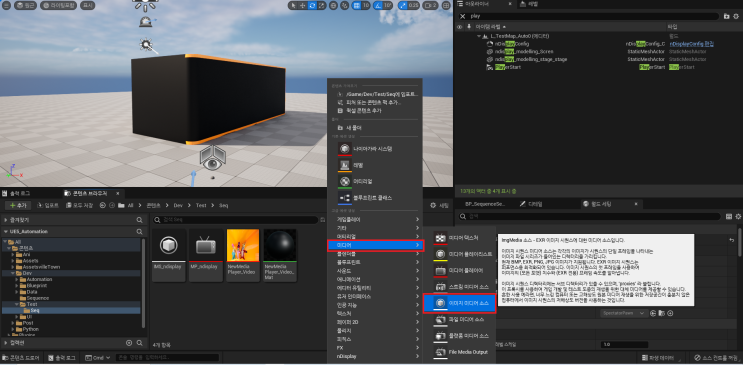Open the viewport hamburger options menu

tap(6, 5)
